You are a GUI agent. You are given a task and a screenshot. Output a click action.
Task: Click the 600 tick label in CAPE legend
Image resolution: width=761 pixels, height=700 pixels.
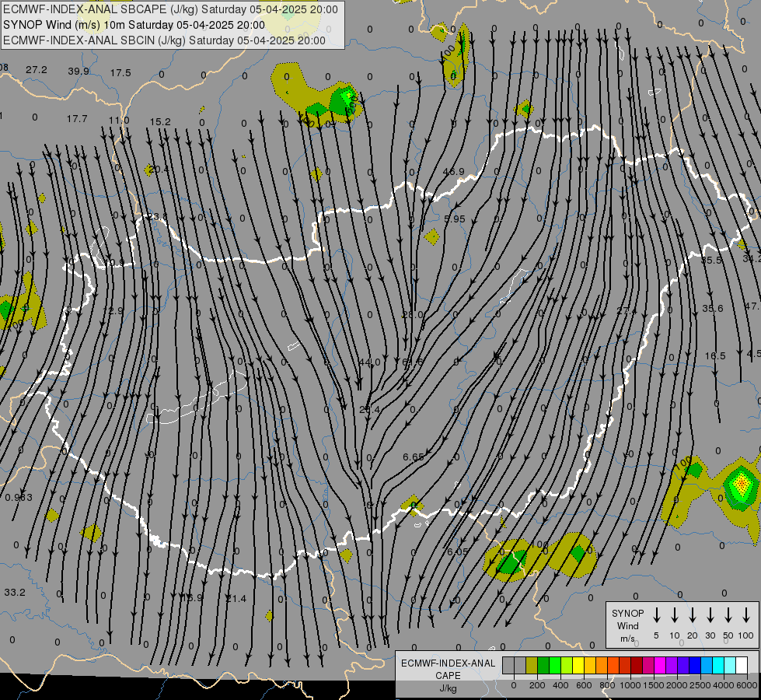(584, 685)
